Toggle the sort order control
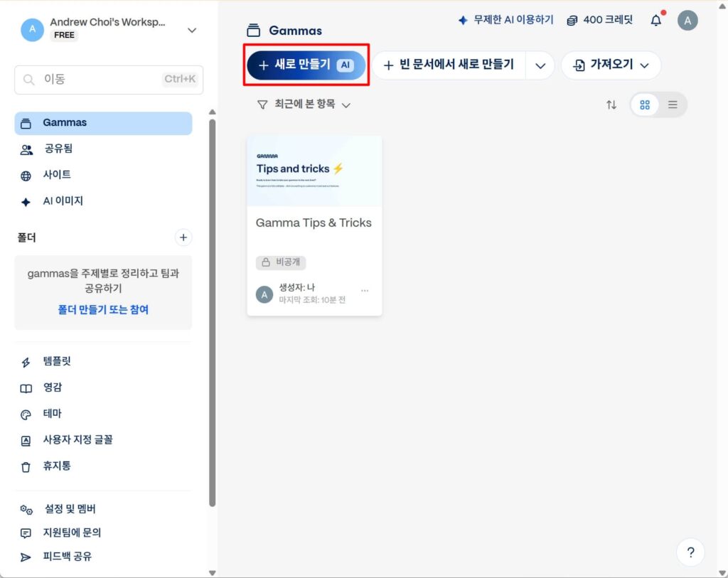 click(611, 105)
